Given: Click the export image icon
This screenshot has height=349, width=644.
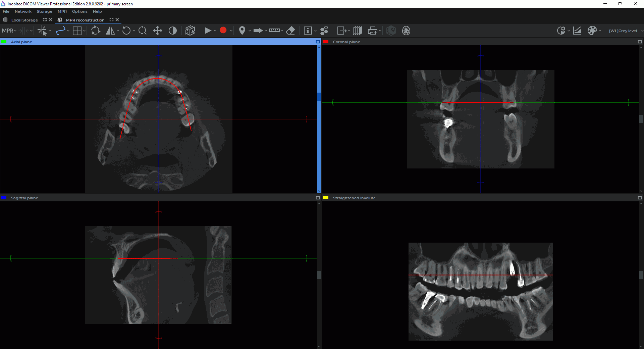Looking at the screenshot, I should coord(341,31).
